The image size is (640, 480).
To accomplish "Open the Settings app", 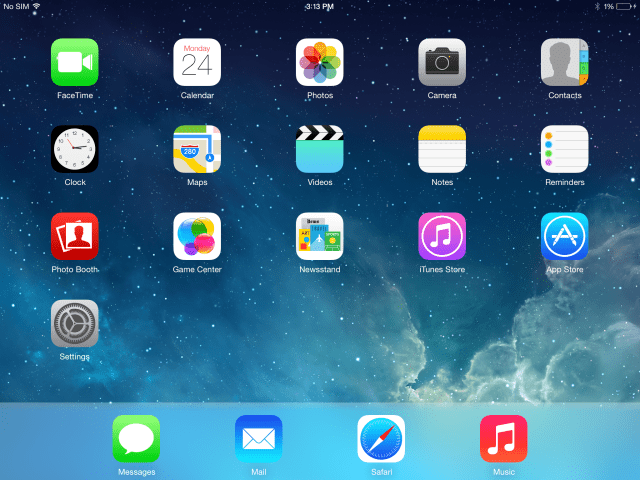I will pos(75,323).
